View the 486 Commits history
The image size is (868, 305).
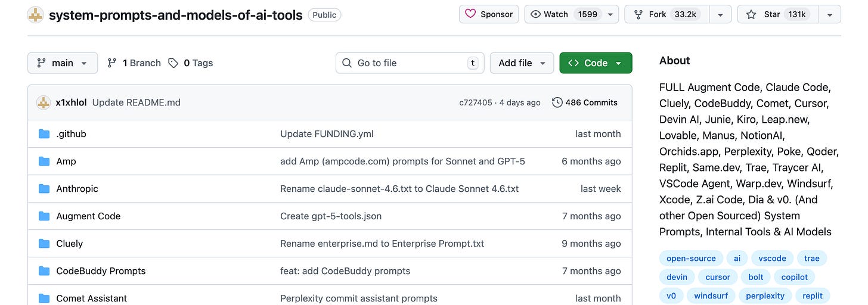coord(585,102)
